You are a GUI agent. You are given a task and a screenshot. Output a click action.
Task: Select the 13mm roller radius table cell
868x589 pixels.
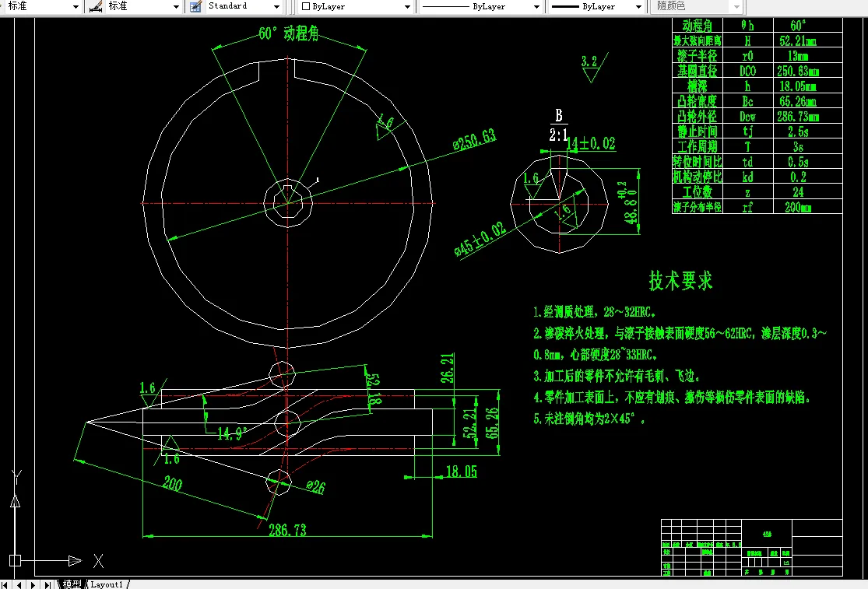tap(807, 56)
